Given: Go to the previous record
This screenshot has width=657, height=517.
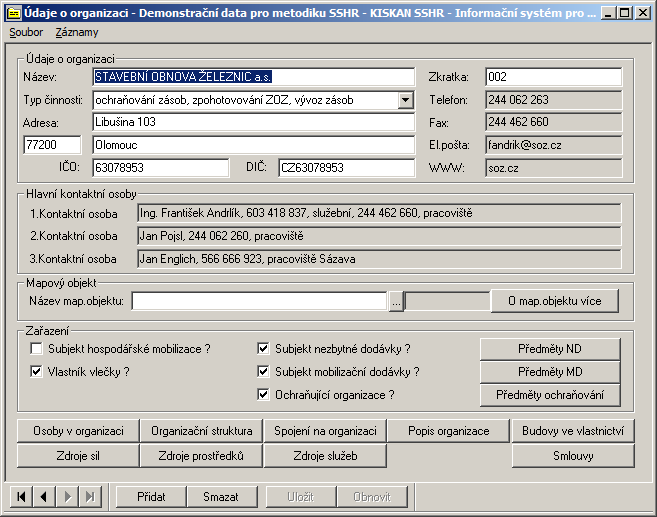Looking at the screenshot, I should click(44, 496).
